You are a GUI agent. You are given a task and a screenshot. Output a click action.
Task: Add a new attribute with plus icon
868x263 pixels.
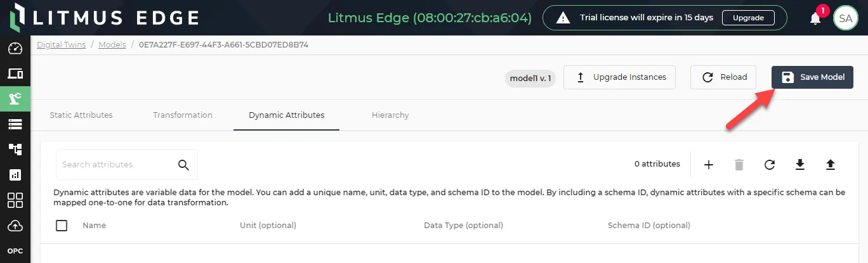[x=709, y=165]
